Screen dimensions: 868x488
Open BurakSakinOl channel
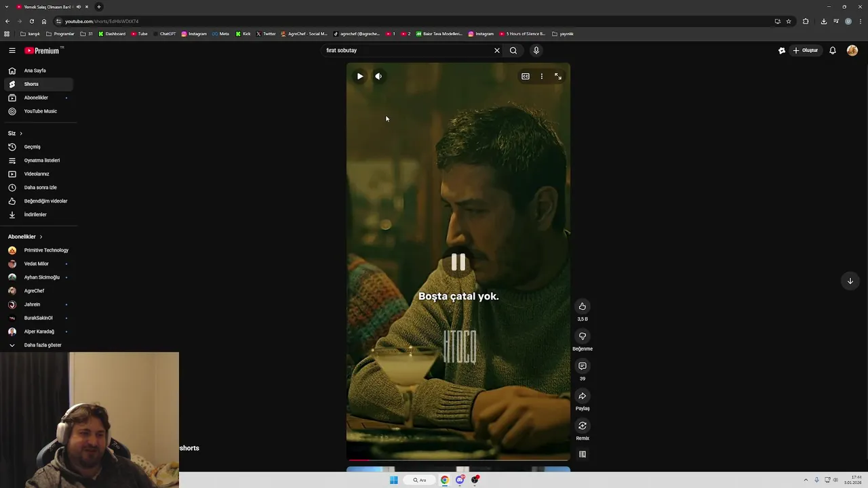[x=38, y=318]
